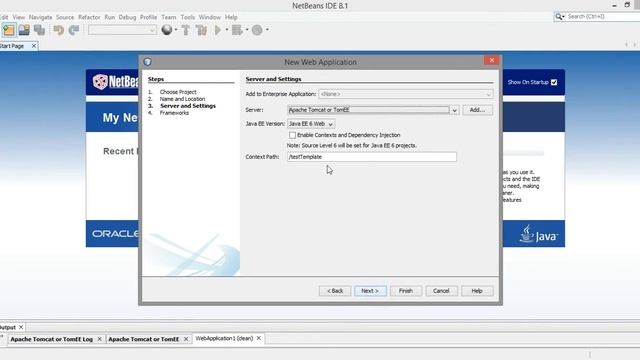Open the Source menu
The image size is (640, 360).
(65, 17)
